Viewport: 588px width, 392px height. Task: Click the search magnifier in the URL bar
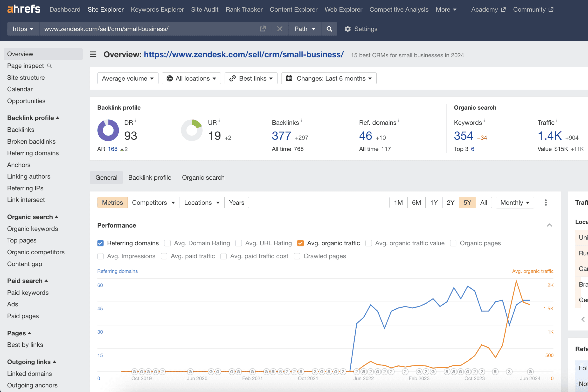pos(329,29)
